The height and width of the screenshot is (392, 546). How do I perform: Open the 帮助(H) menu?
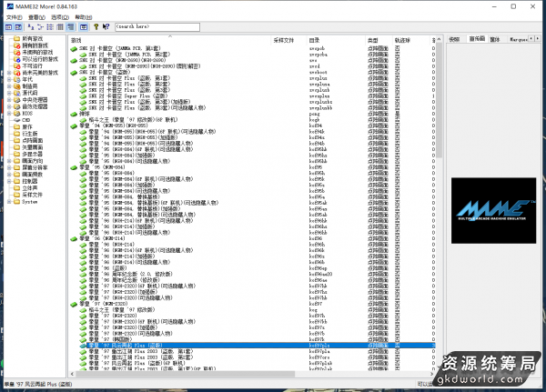click(x=84, y=17)
